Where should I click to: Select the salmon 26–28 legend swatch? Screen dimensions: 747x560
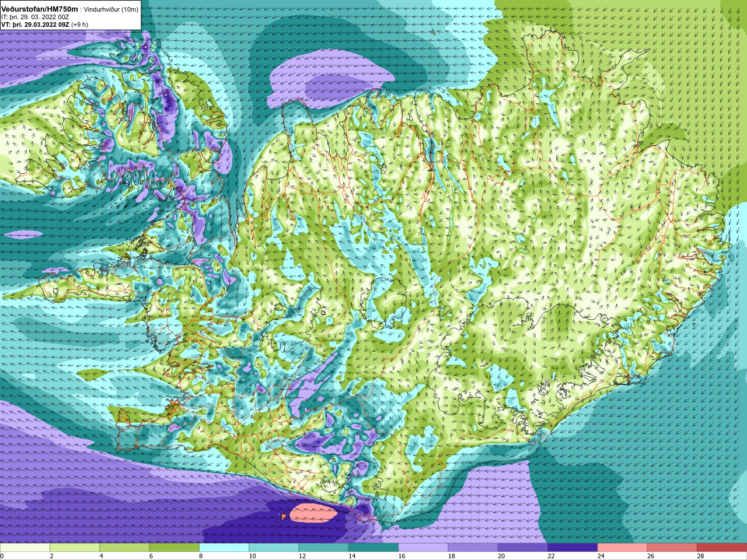coord(672,548)
